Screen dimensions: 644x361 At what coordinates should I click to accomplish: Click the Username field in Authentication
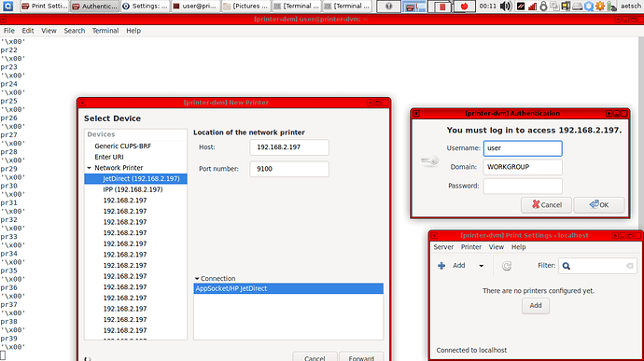[523, 148]
